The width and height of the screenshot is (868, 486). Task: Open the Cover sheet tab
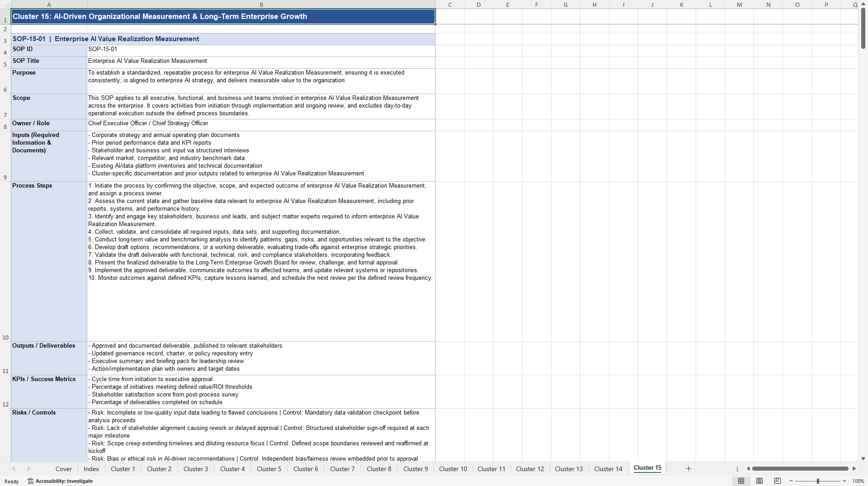63,469
